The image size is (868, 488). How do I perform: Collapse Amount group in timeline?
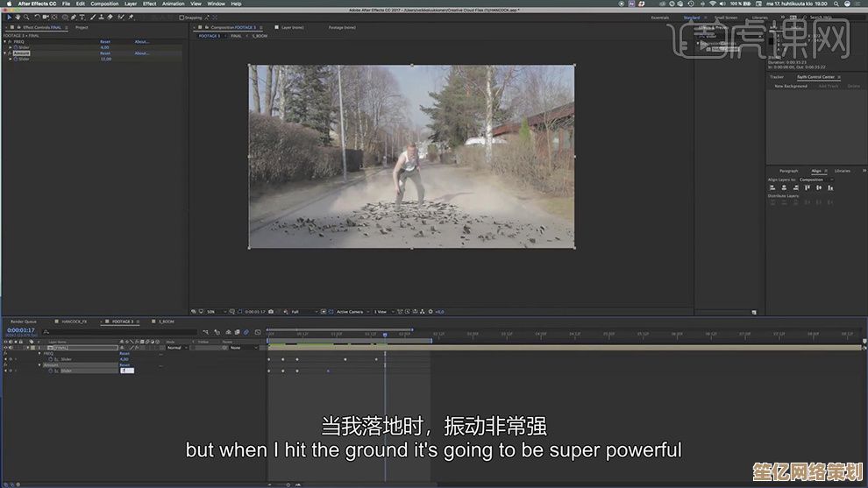[39, 365]
